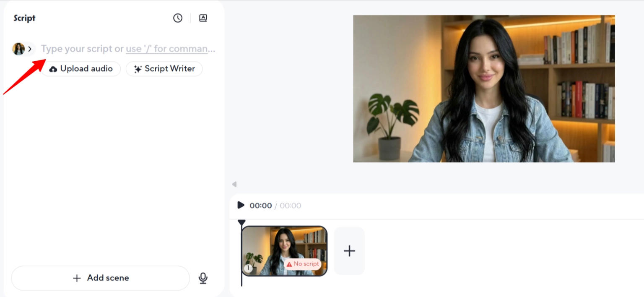Click the text template icon beside the clock

pyautogui.click(x=203, y=18)
